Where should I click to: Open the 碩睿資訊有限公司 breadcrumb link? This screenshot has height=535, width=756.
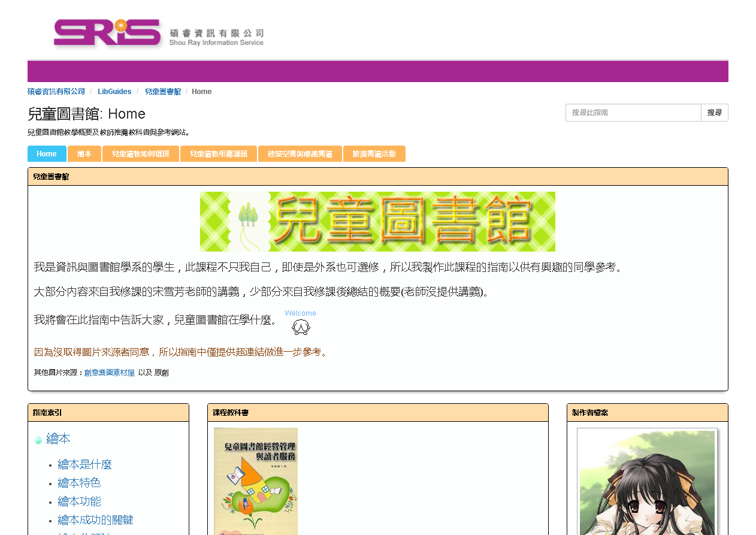pyautogui.click(x=56, y=91)
